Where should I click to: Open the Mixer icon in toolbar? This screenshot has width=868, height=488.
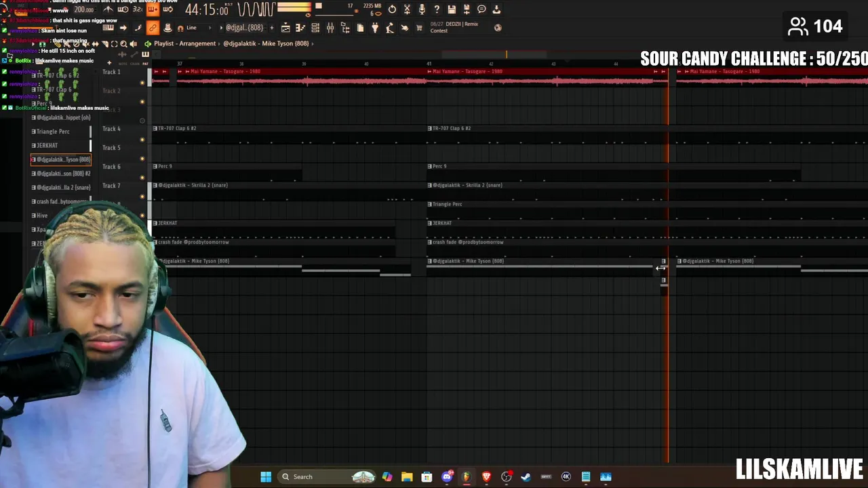tap(330, 28)
